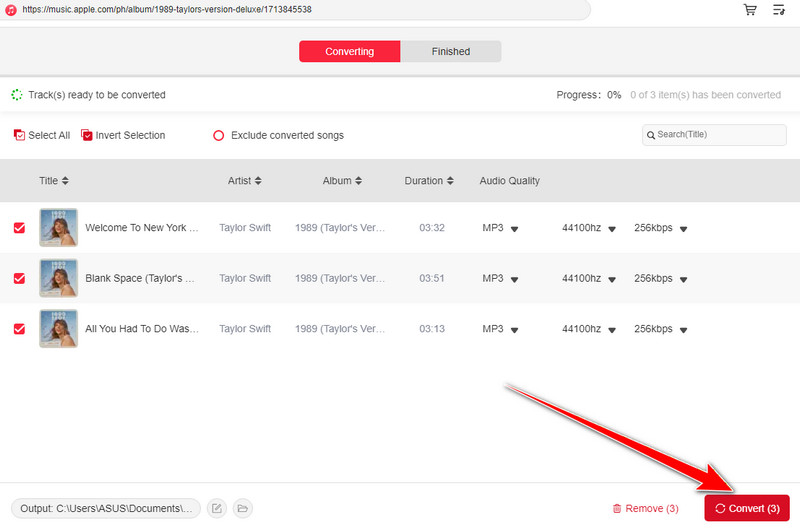
Task: Sort tracks by Duration column arrows
Action: (x=450, y=181)
